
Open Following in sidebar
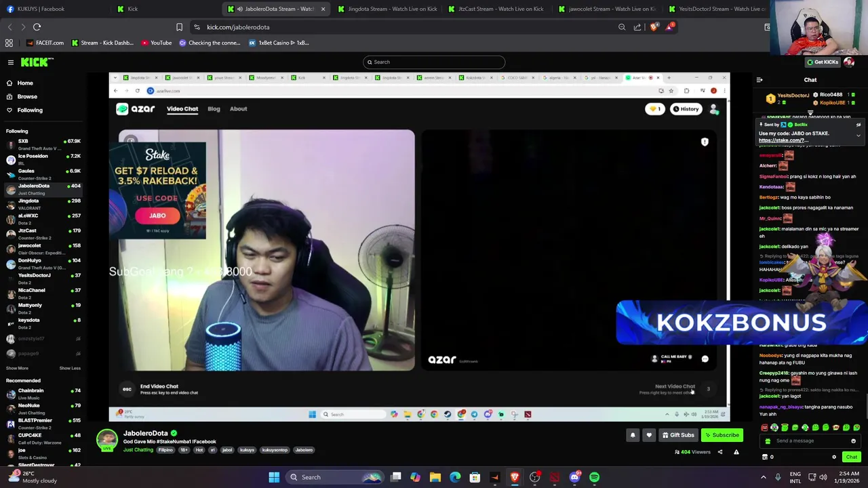click(x=30, y=110)
